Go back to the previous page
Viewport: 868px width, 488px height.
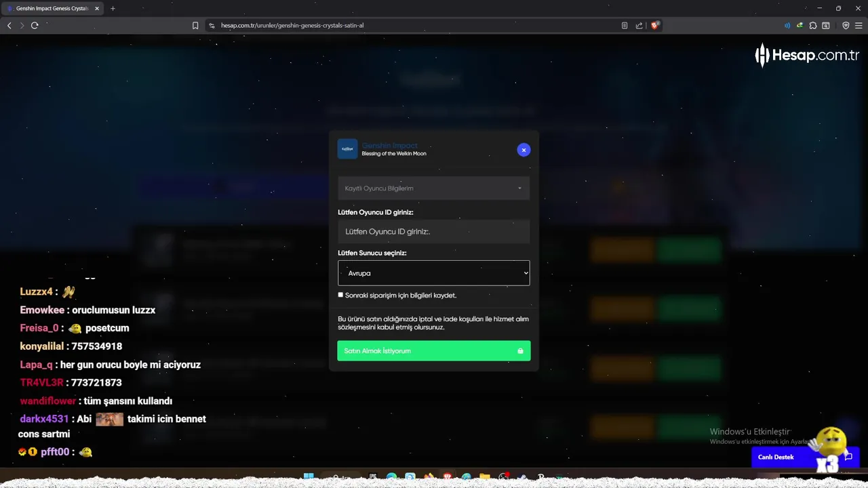click(9, 25)
